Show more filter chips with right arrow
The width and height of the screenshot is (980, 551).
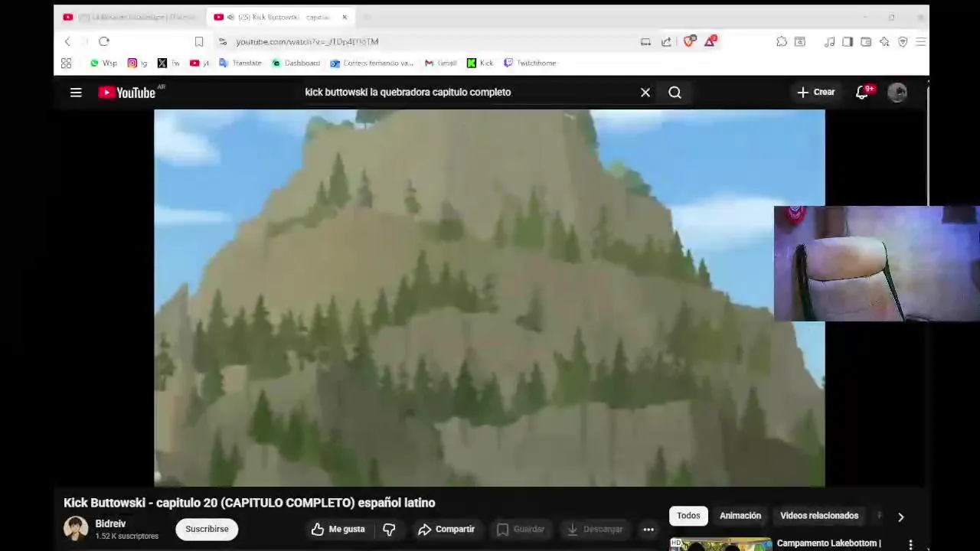(901, 517)
